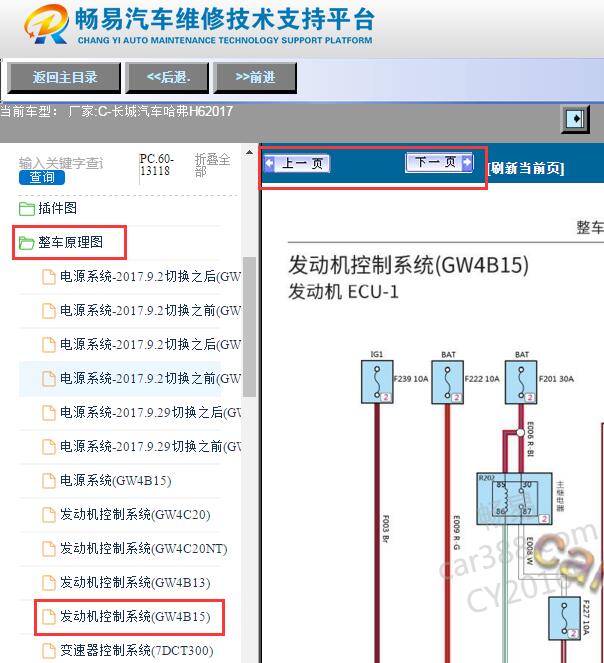Screen dimensions: 604x663
Task: Click the platform logo icon
Action: pos(46,24)
